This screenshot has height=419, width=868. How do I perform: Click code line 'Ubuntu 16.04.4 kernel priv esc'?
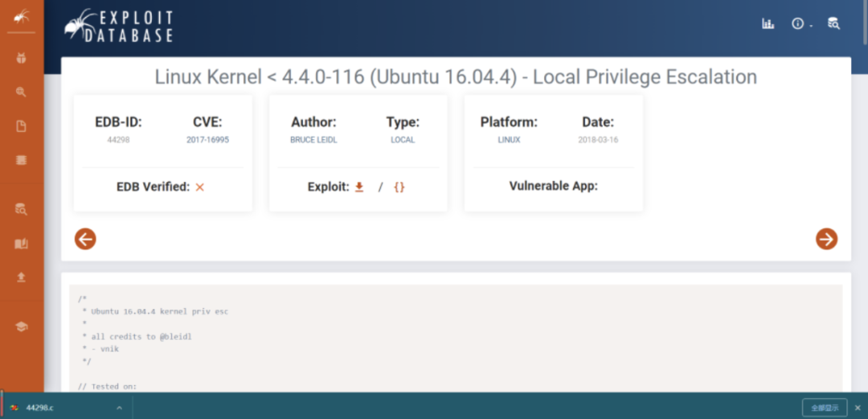[x=159, y=311]
